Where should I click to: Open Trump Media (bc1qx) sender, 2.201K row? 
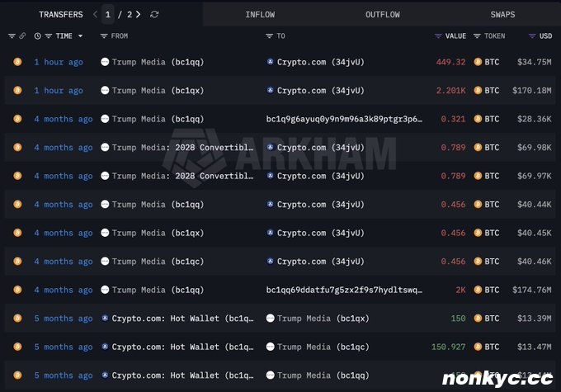pyautogui.click(x=158, y=91)
